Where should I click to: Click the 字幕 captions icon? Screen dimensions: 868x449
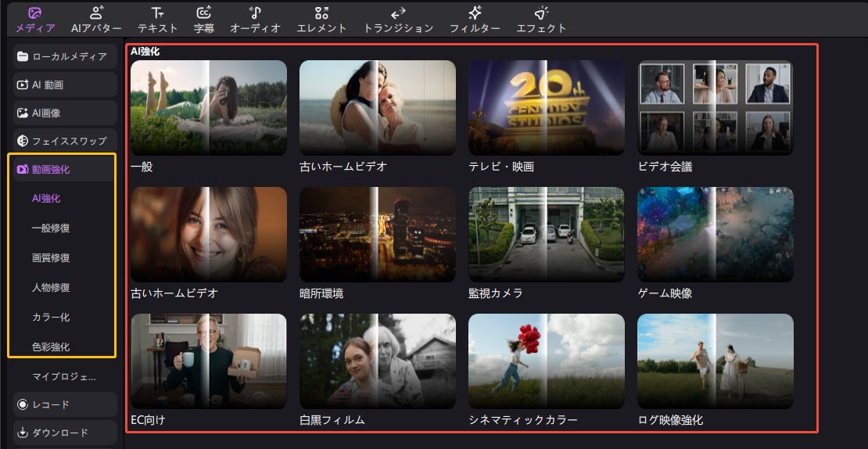coord(204,13)
